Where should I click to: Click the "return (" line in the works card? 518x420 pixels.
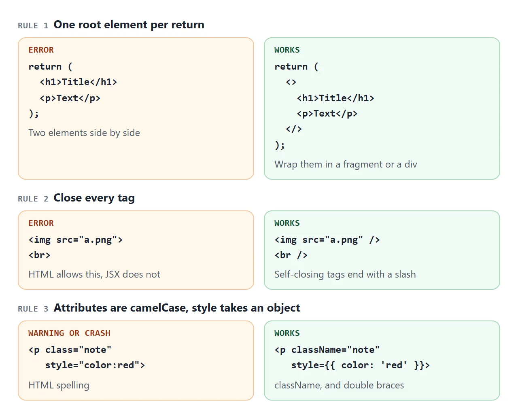[297, 66]
